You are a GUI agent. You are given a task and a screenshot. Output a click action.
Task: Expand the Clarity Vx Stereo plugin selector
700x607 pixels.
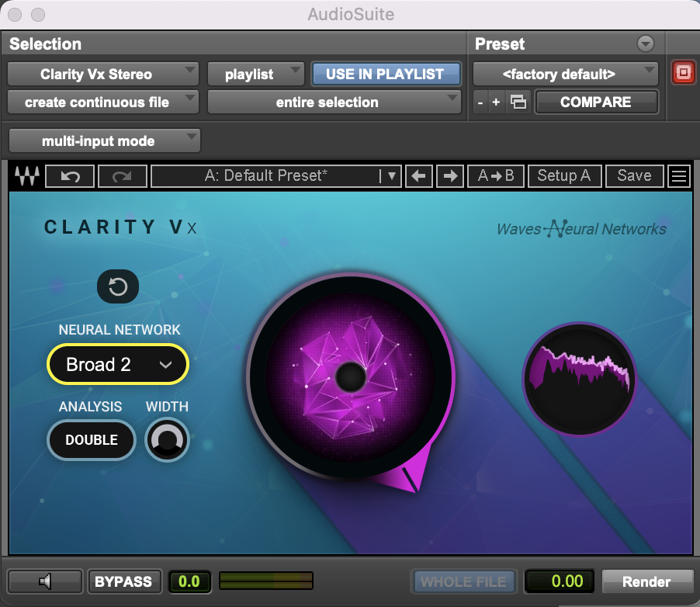pyautogui.click(x=103, y=75)
